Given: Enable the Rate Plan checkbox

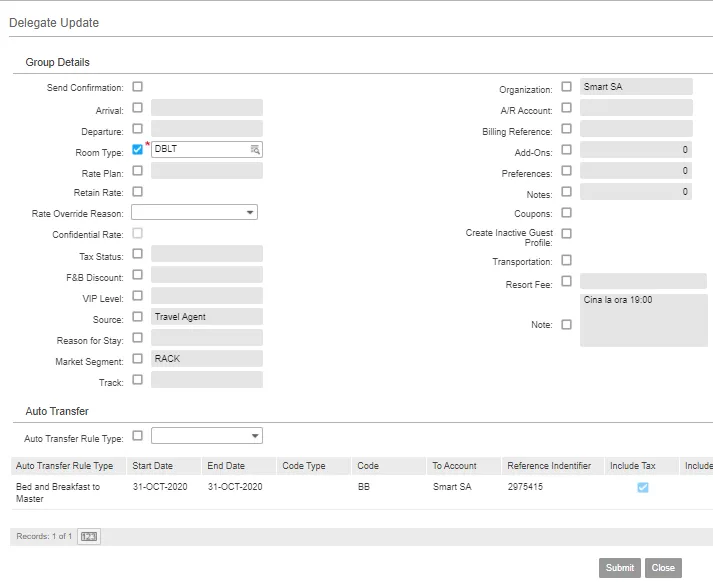Looking at the screenshot, I should pos(137,171).
